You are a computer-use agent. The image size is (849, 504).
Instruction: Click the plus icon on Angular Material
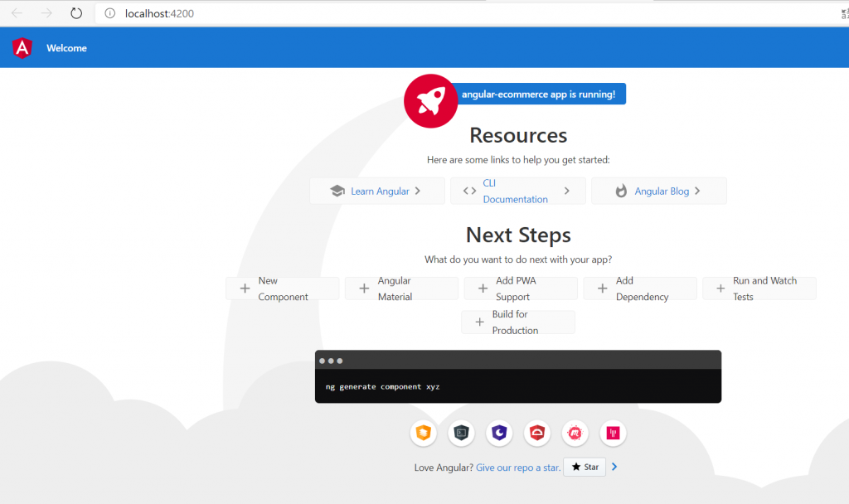pos(364,288)
